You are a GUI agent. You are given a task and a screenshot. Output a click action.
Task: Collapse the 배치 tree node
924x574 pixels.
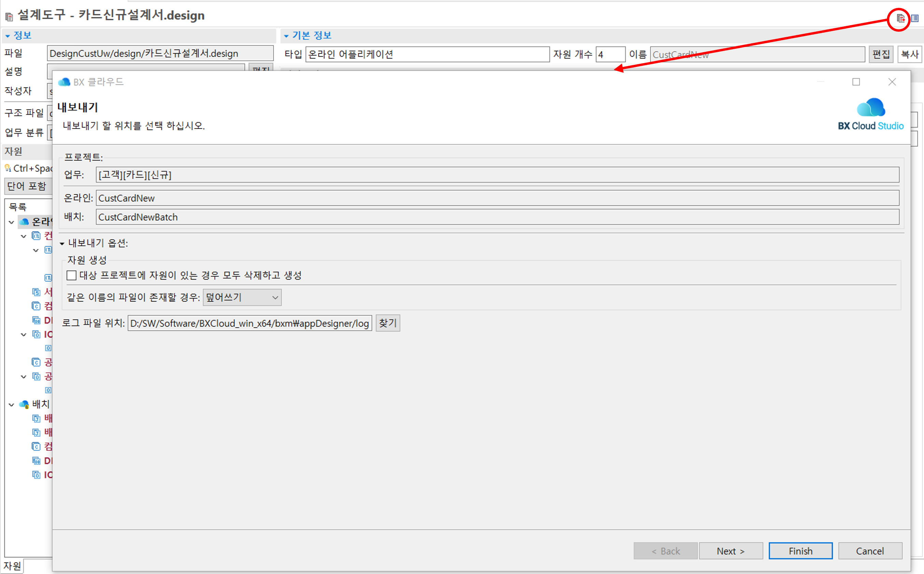(11, 405)
